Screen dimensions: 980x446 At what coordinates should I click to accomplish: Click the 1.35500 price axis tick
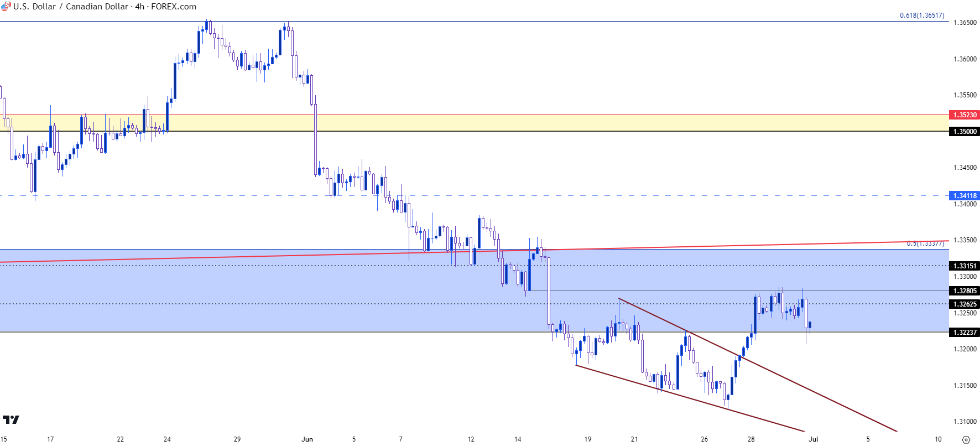pos(965,95)
